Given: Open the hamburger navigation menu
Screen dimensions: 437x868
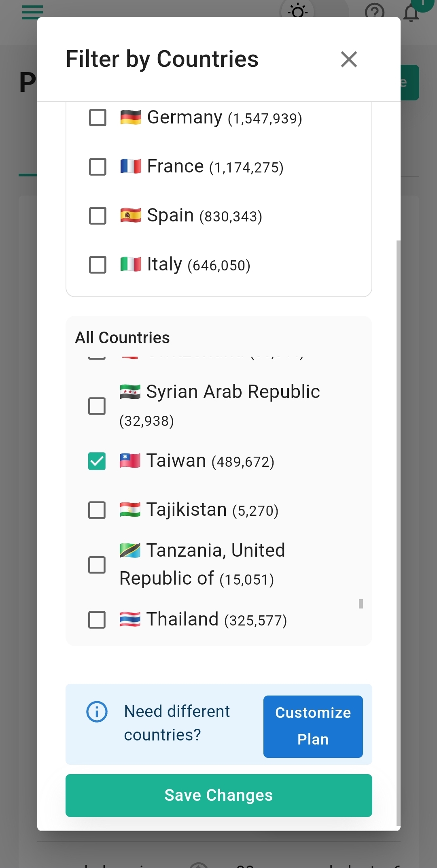Looking at the screenshot, I should 32,12.
